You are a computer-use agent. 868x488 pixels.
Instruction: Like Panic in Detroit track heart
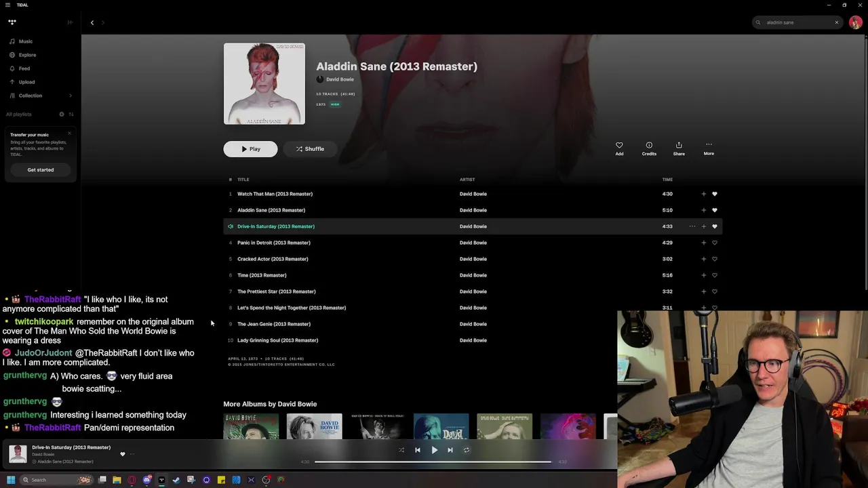click(714, 243)
